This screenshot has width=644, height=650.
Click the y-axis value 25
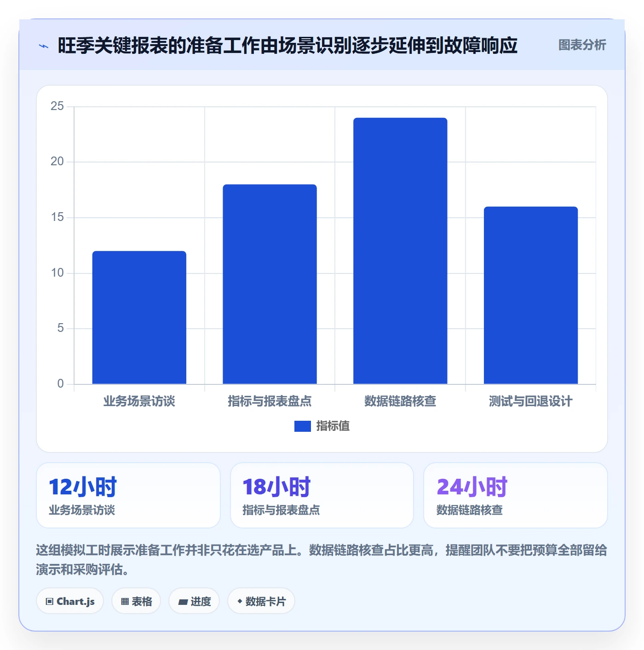click(x=57, y=106)
